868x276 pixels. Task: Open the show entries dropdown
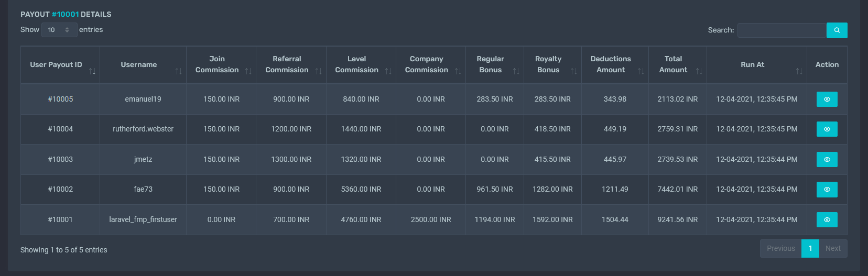(x=59, y=30)
